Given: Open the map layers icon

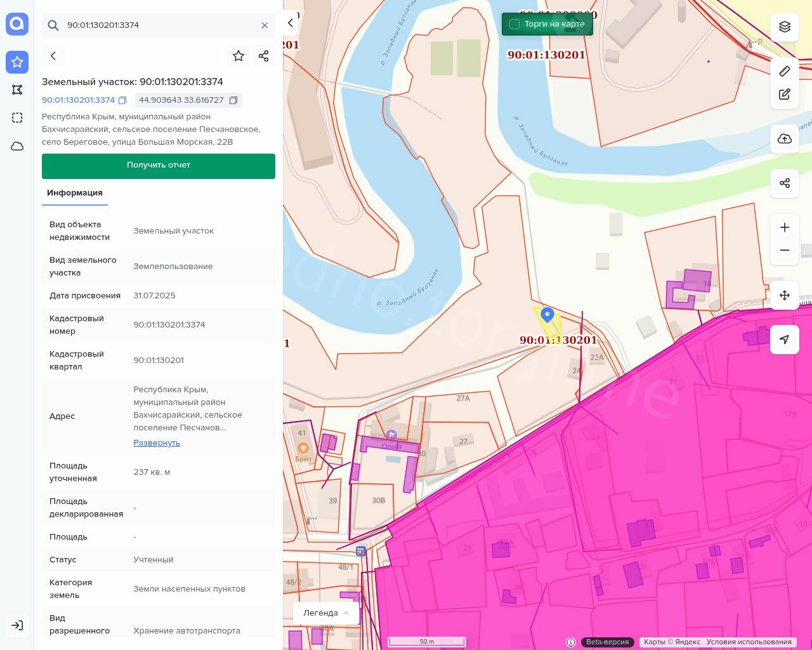Looking at the screenshot, I should (x=785, y=27).
